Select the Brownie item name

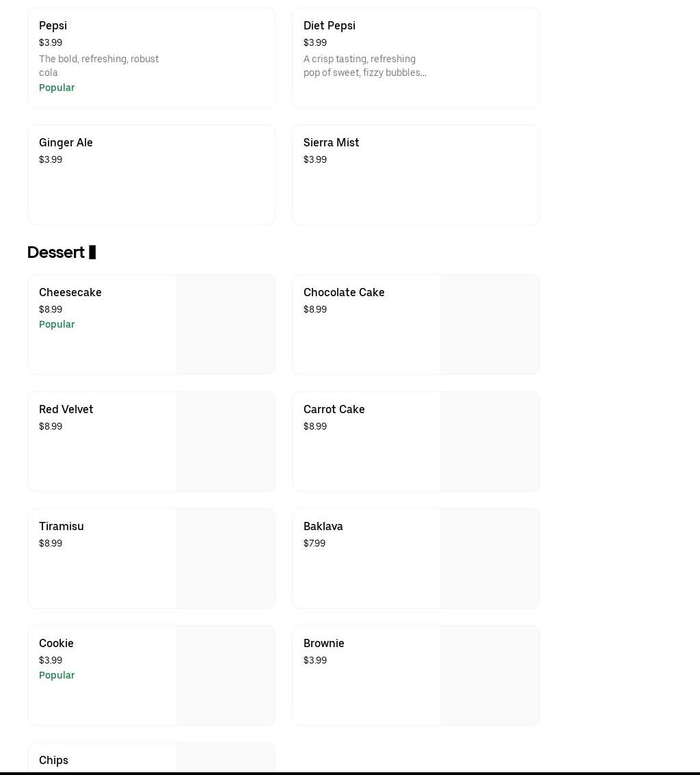[x=324, y=644]
